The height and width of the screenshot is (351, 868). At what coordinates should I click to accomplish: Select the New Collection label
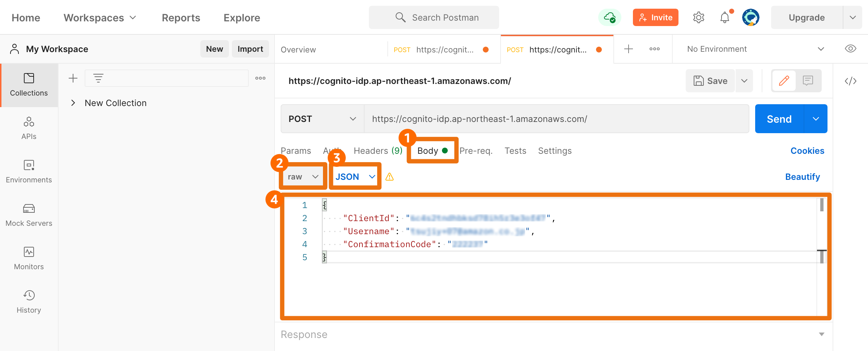(x=115, y=103)
